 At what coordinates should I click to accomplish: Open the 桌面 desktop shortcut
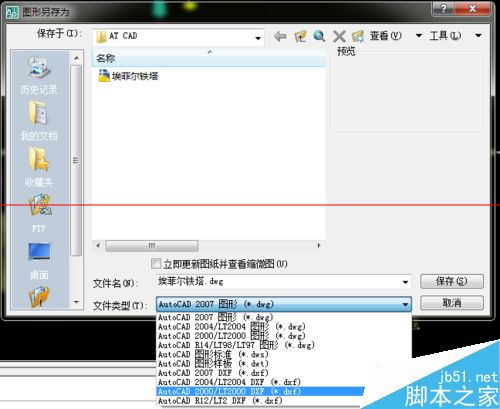tap(39, 261)
